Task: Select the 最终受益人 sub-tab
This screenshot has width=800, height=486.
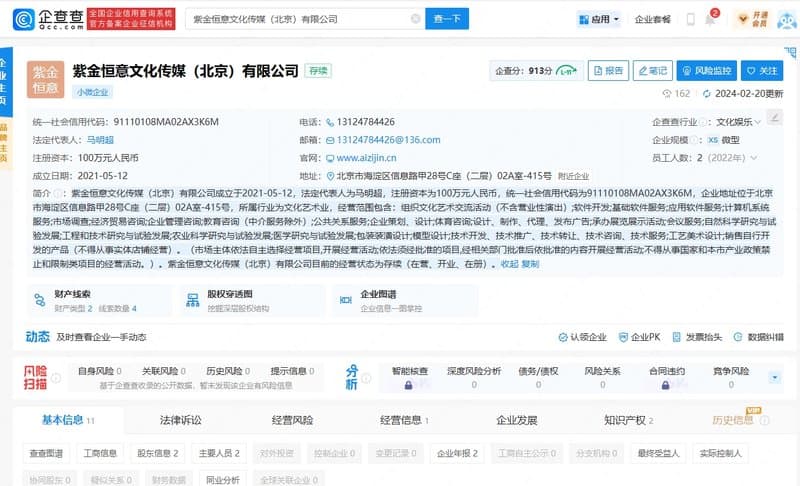Action: coord(658,453)
